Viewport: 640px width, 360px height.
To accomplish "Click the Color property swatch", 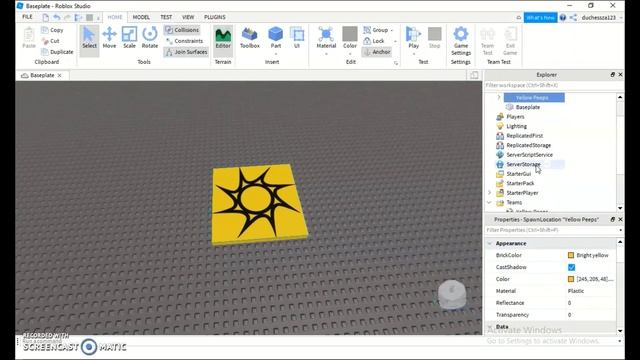I will point(571,279).
